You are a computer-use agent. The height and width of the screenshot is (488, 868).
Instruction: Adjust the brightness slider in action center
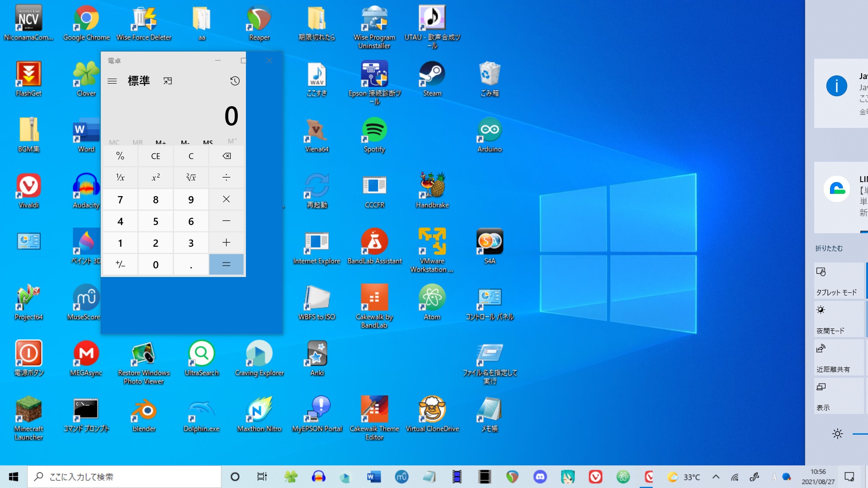(x=860, y=434)
